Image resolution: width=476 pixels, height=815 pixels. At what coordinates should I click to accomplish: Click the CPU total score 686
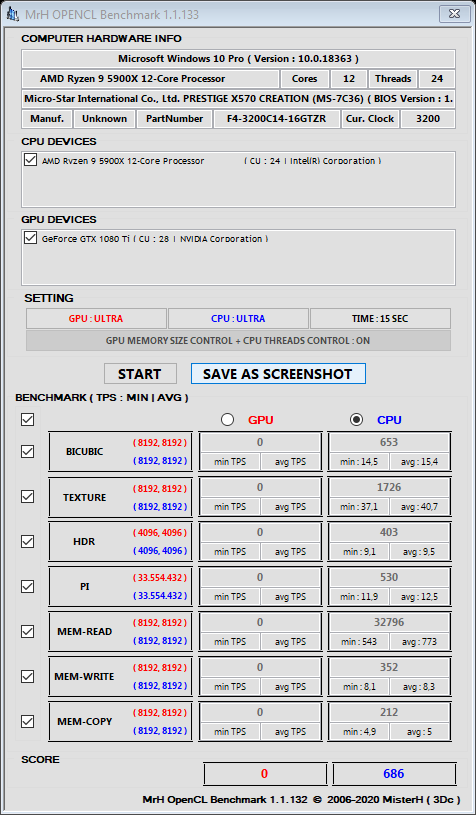(x=394, y=773)
